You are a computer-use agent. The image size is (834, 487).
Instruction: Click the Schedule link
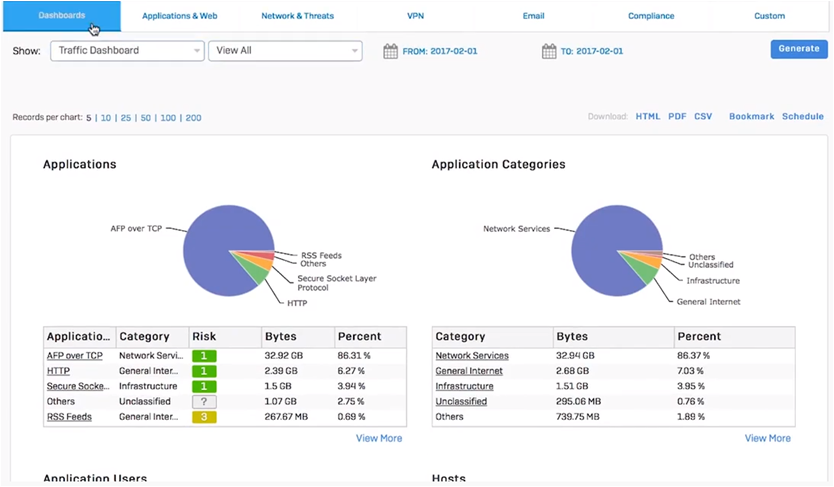coord(802,117)
